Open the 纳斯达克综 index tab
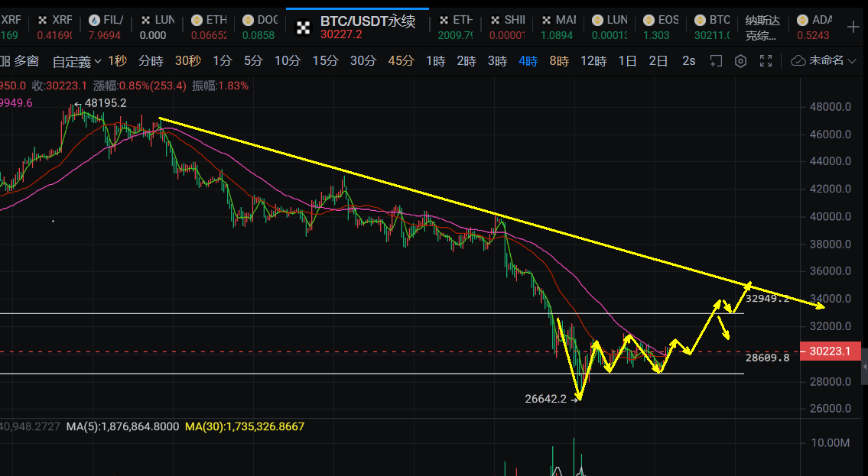Viewport: 868px width, 476px height. point(760,28)
